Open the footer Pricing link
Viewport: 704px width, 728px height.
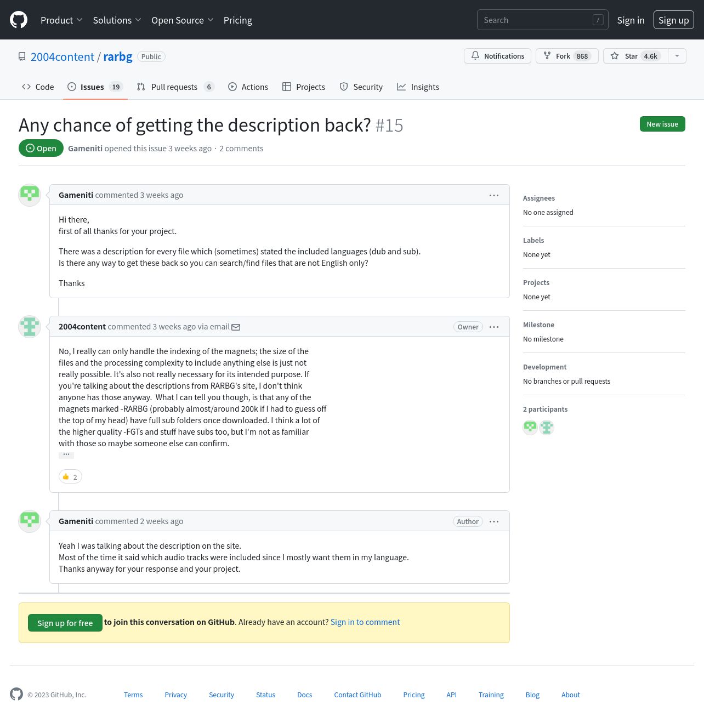[414, 695]
